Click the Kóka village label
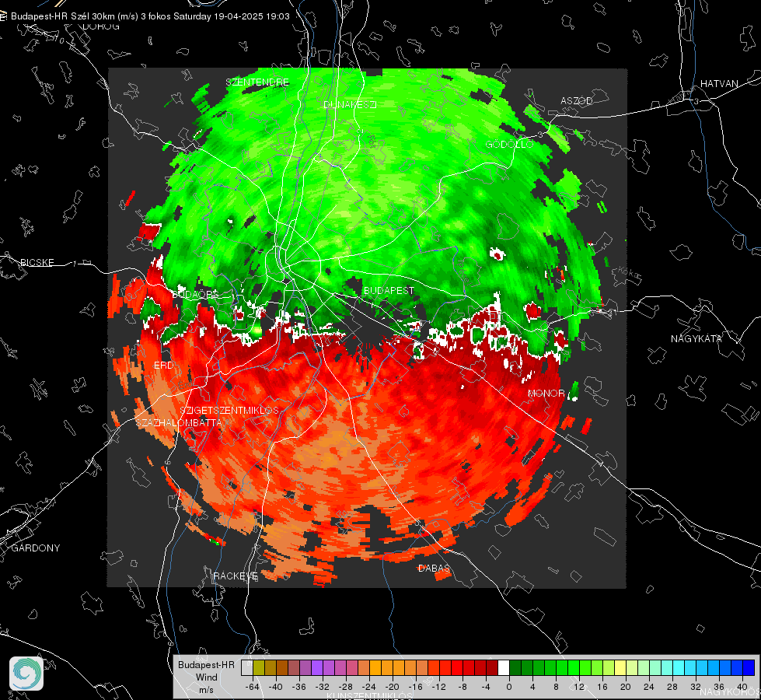The height and width of the screenshot is (700, 761). 630,274
